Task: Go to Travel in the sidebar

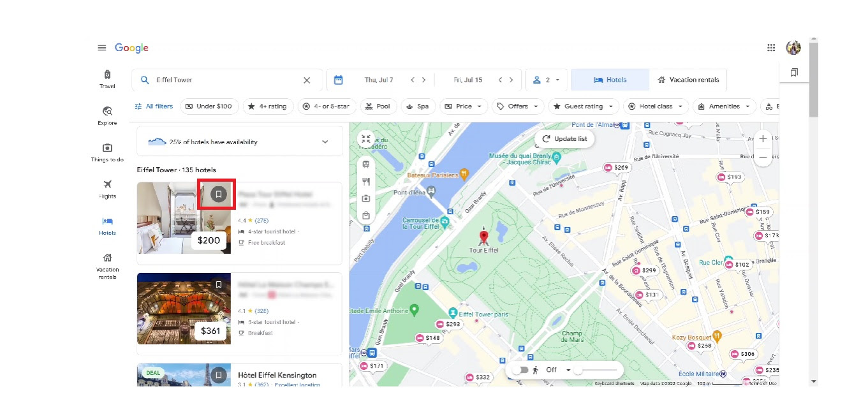Action: click(x=107, y=79)
